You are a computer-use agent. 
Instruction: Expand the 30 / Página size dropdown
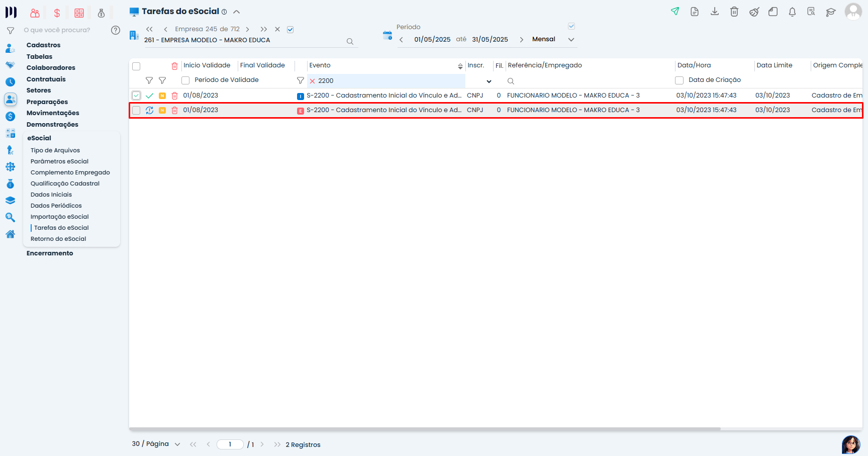177,444
